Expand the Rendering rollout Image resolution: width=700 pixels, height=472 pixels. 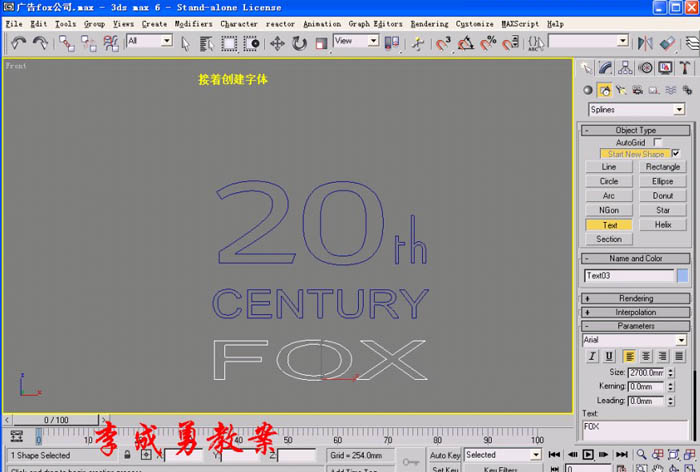pos(636,298)
